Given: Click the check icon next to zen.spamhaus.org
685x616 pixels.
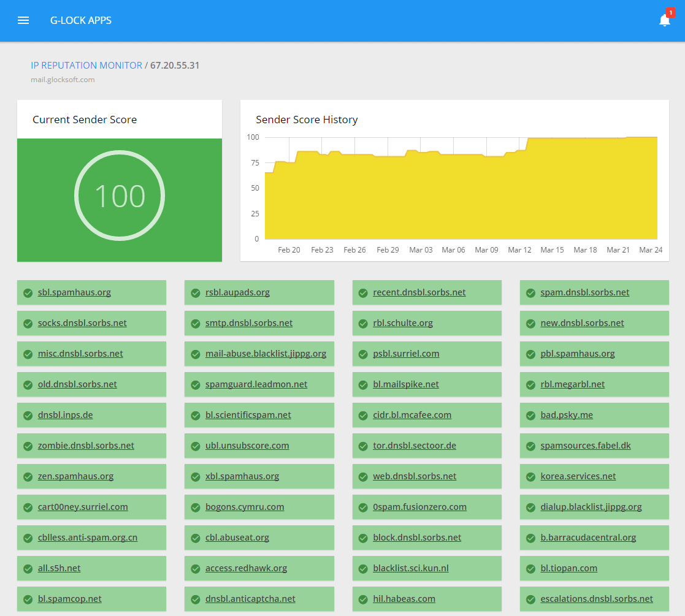Looking at the screenshot, I should [27, 476].
